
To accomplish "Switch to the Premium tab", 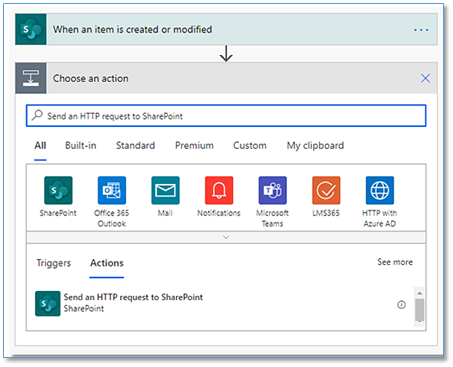I will (194, 146).
